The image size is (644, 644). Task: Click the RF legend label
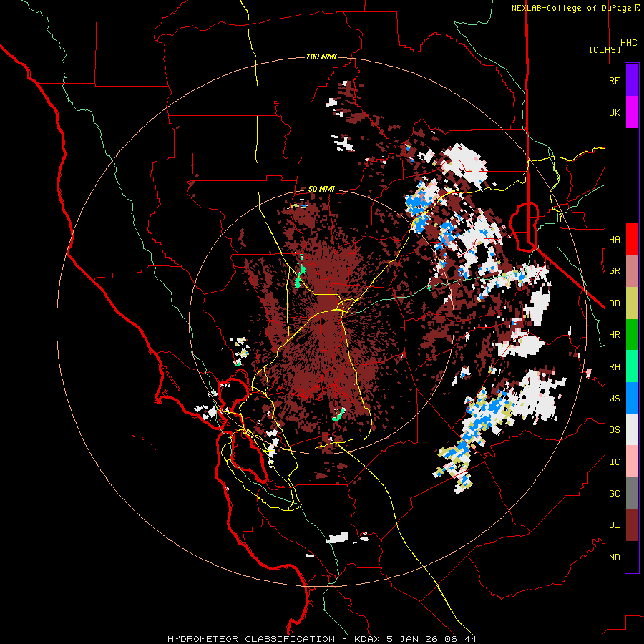click(614, 81)
